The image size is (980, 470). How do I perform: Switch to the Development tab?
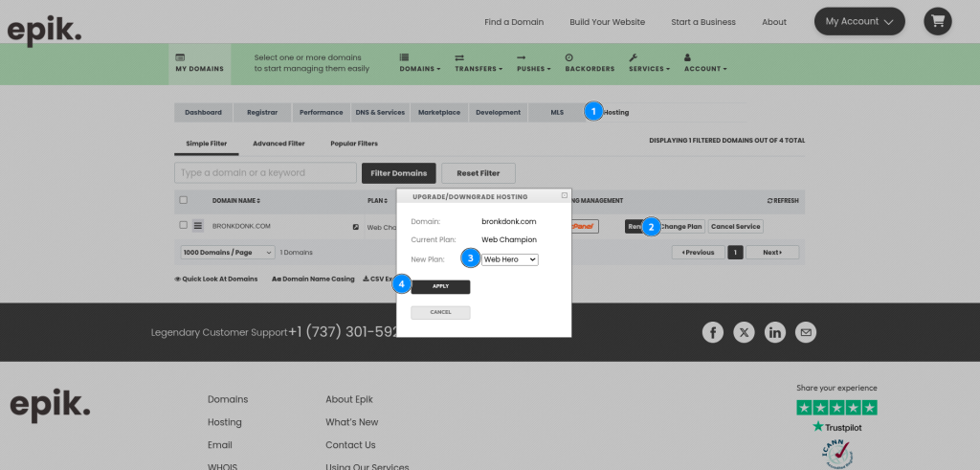click(x=498, y=113)
